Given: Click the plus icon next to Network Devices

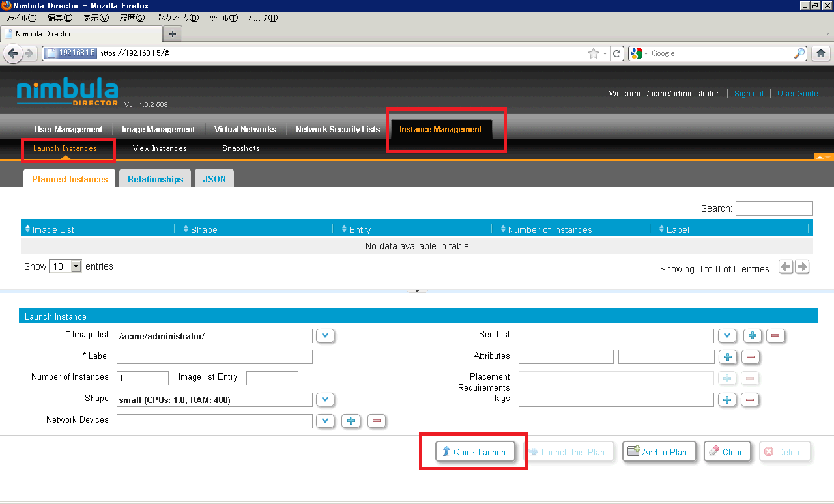Looking at the screenshot, I should pyautogui.click(x=351, y=421).
